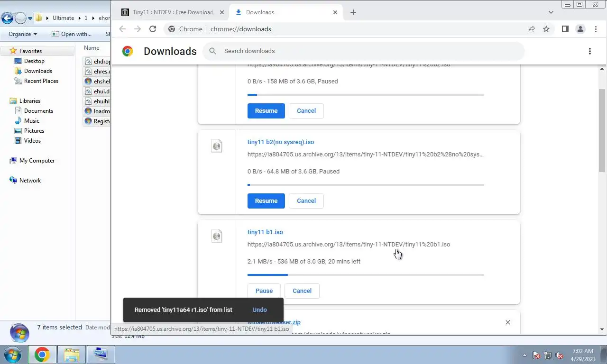Select Recent Places in Explorer sidebar
Screen dimensions: 607x364
41,81
